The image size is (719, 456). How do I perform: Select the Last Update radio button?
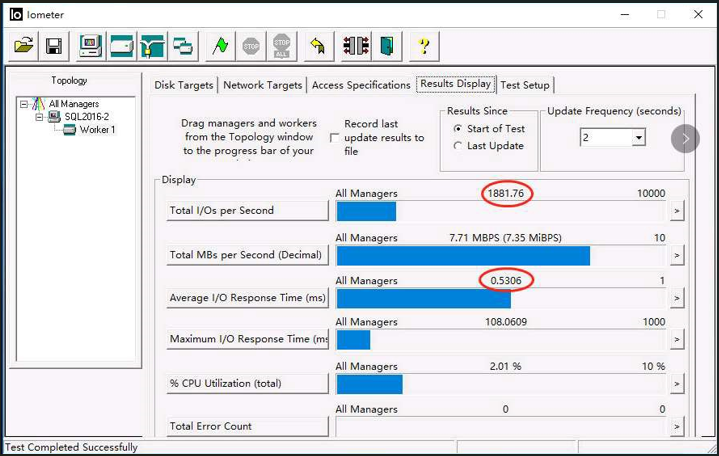coord(458,146)
